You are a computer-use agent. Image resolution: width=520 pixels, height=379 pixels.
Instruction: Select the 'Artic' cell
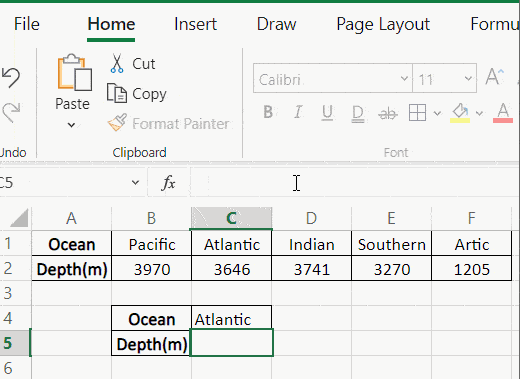[472, 244]
